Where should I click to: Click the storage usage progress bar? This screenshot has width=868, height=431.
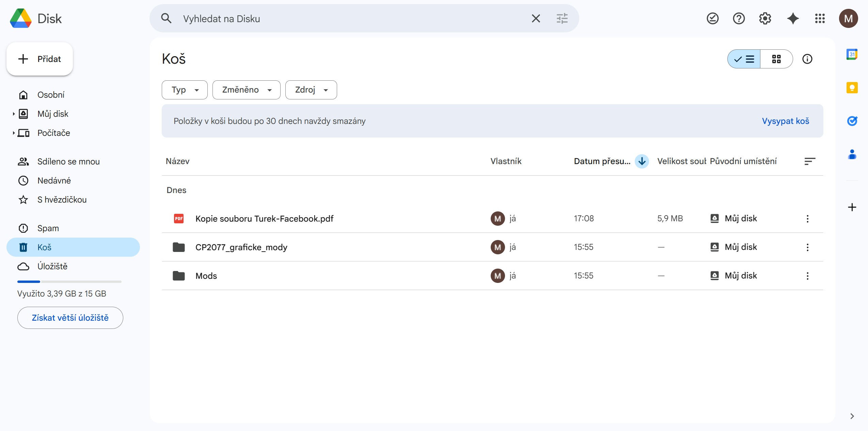[69, 282]
